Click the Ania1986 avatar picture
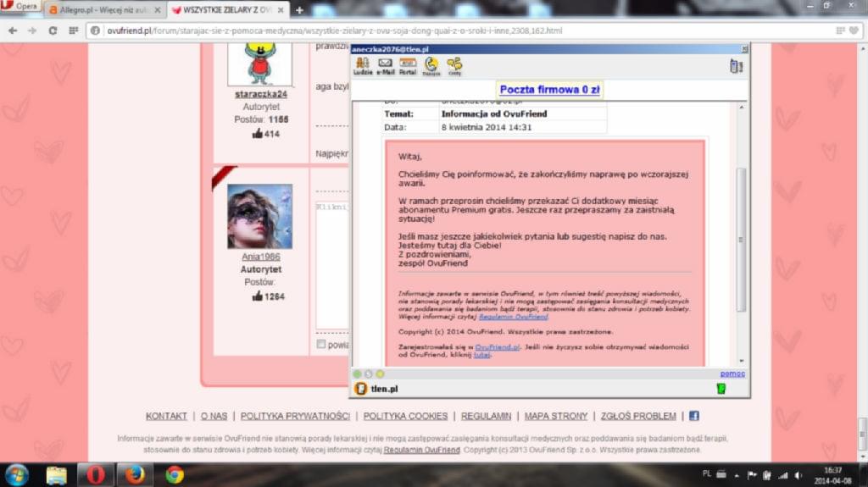This screenshot has height=487, width=868. coord(260,216)
